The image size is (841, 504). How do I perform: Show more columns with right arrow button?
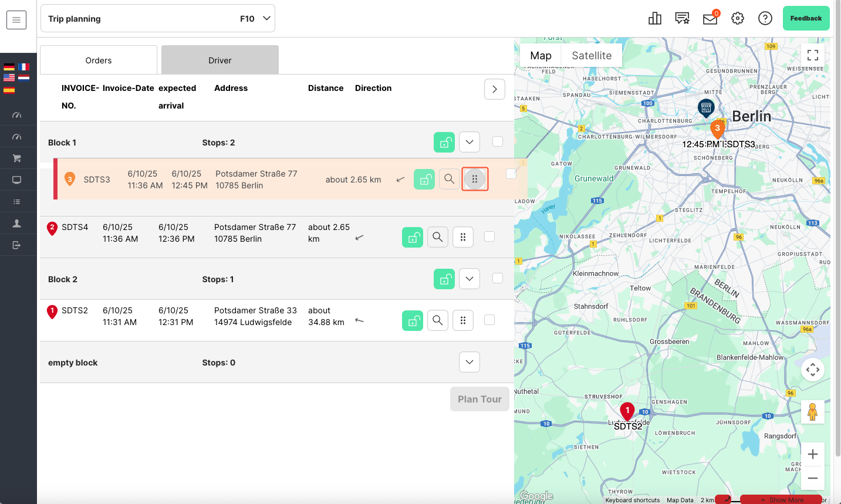(495, 89)
